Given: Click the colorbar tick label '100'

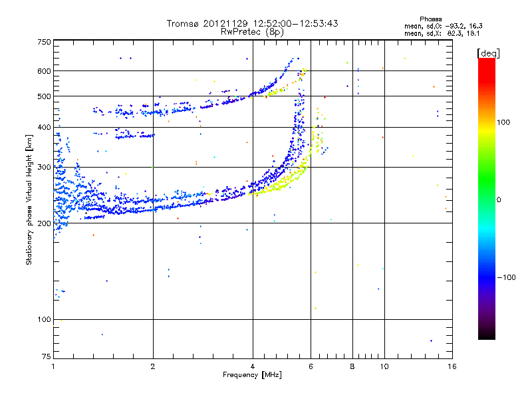Looking at the screenshot, I should point(503,122).
